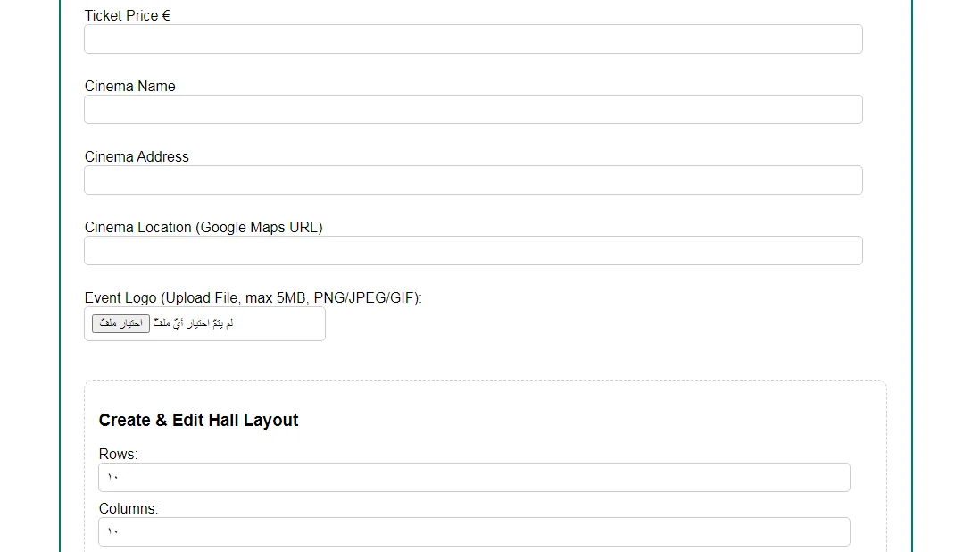Viewport: 980px width, 552px height.
Task: Click the dashed Hall Layout panel border
Action: [486, 381]
